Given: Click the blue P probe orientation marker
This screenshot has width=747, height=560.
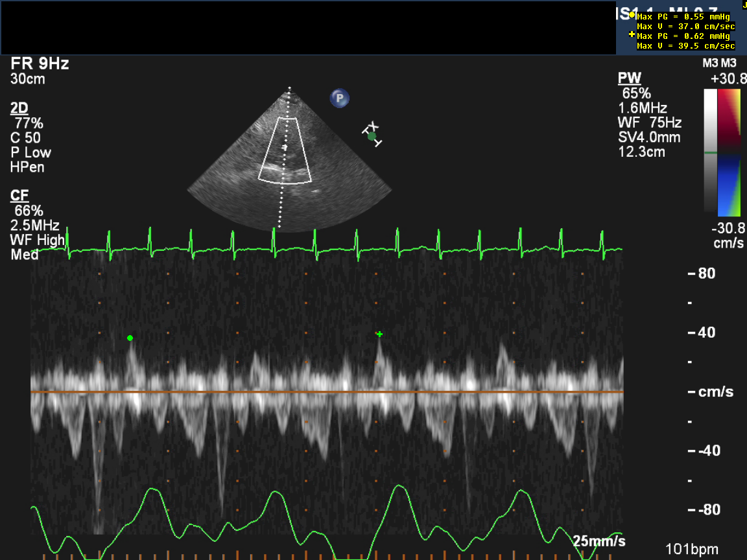Looking at the screenshot, I should 339,99.
